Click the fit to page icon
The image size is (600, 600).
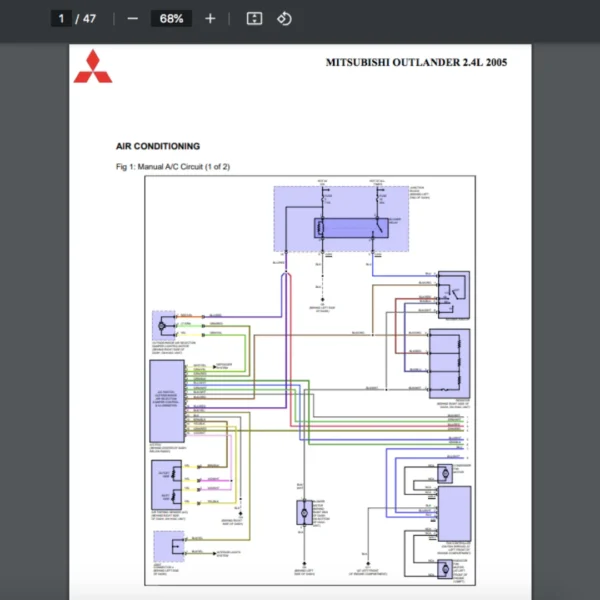pyautogui.click(x=254, y=19)
